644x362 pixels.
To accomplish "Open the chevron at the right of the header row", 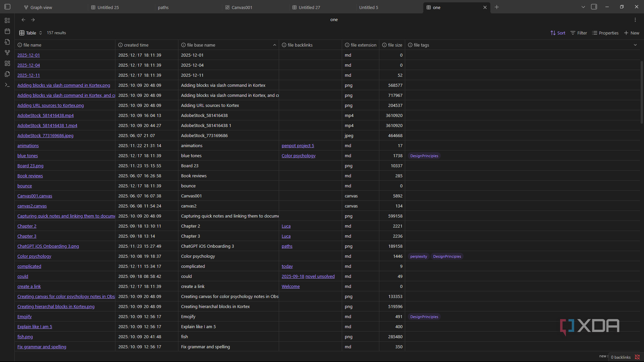I will (635, 45).
